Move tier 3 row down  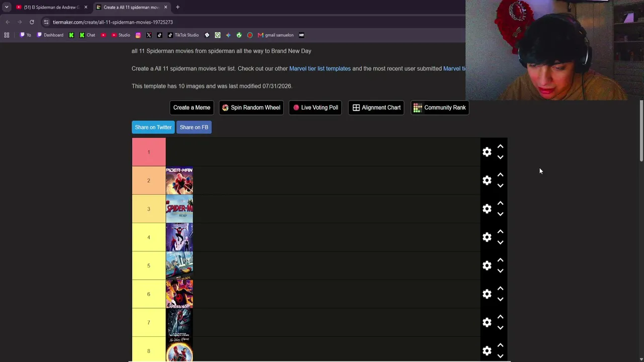pyautogui.click(x=500, y=214)
